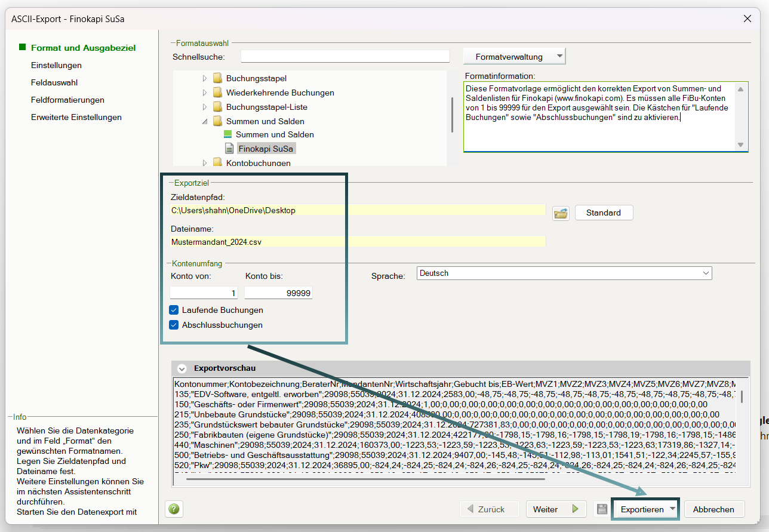This screenshot has width=769, height=532.
Task: Click the down scroll arrow in Formatinformation
Action: coord(740,144)
